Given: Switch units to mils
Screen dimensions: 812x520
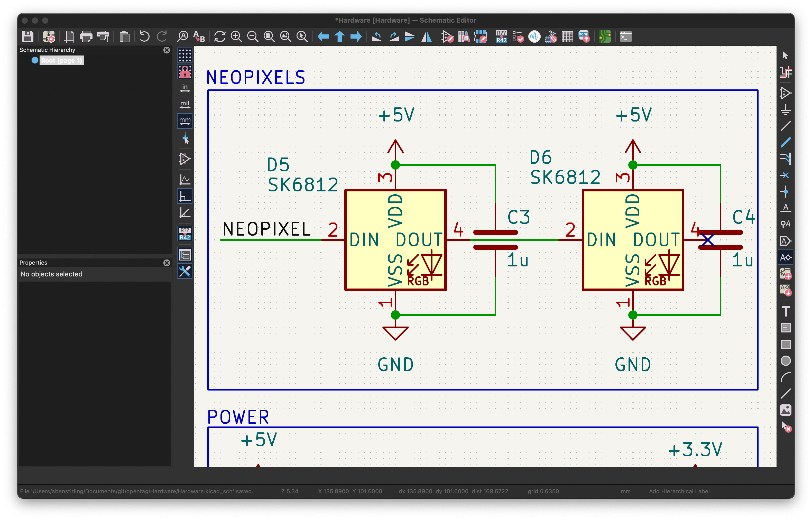Looking at the screenshot, I should tap(185, 104).
